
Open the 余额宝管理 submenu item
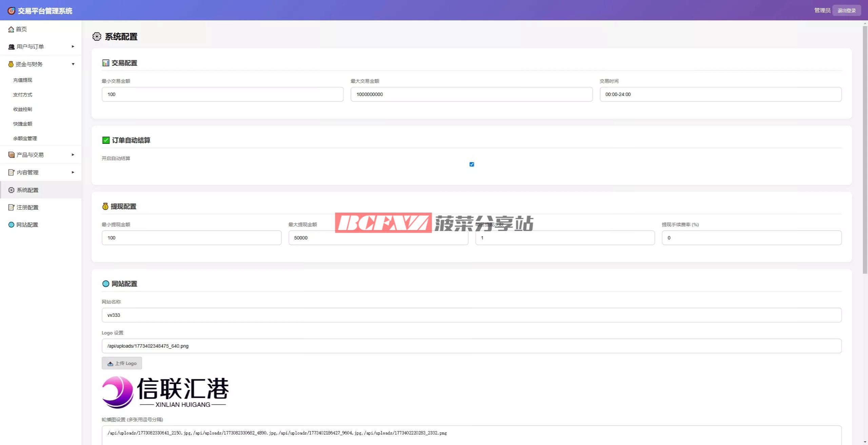pos(25,138)
